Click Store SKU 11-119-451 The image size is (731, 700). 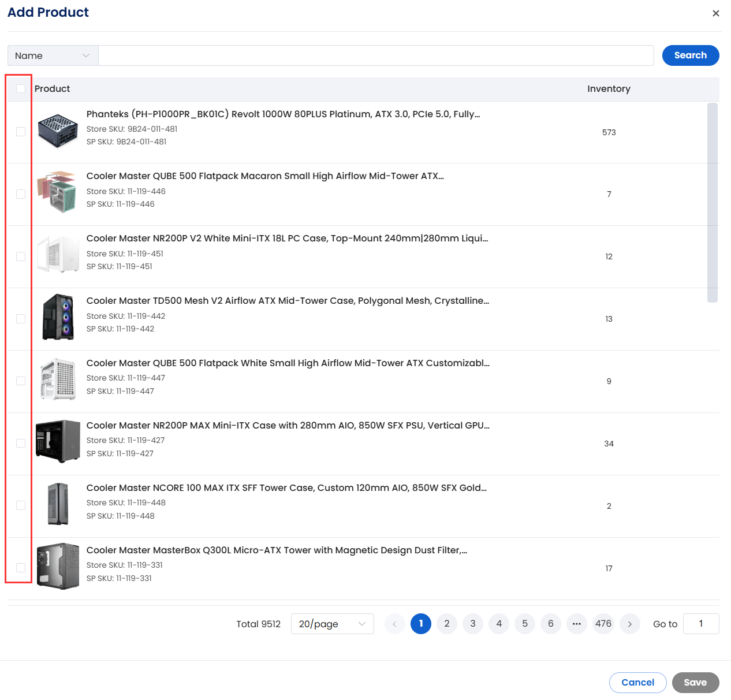tap(125, 254)
